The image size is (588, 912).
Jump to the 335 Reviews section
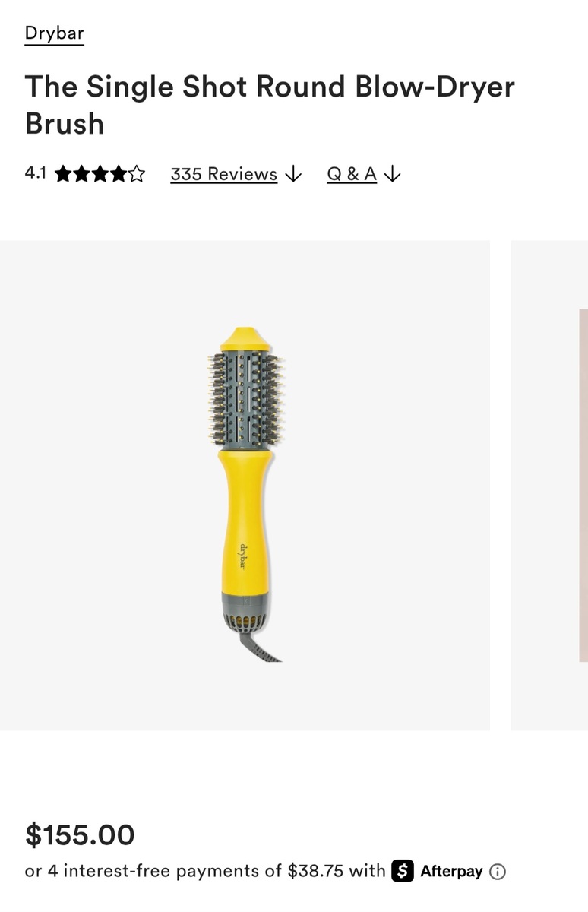[x=223, y=174]
